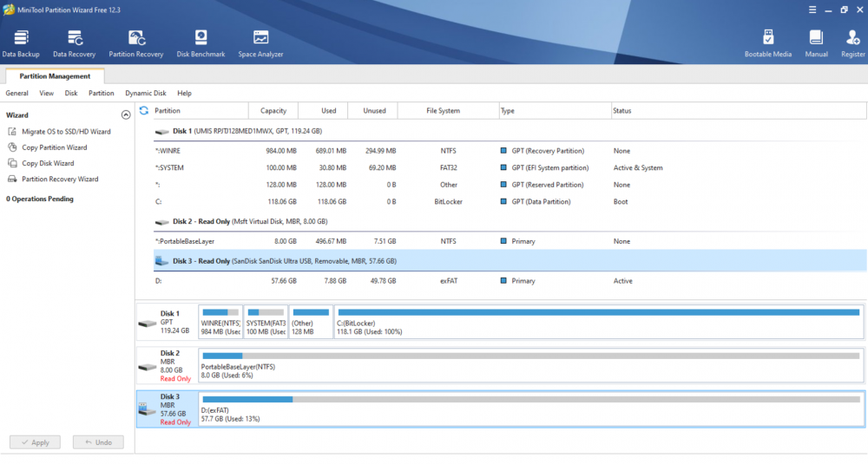Launch Data Recovery from toolbar
This screenshot has height=464, width=868.
[x=74, y=43]
